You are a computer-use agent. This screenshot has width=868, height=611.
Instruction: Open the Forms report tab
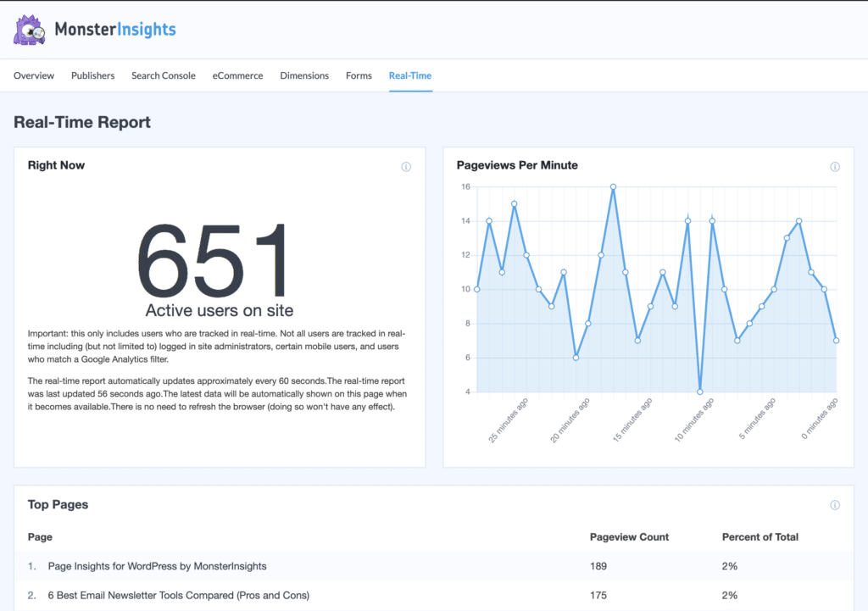pyautogui.click(x=359, y=75)
